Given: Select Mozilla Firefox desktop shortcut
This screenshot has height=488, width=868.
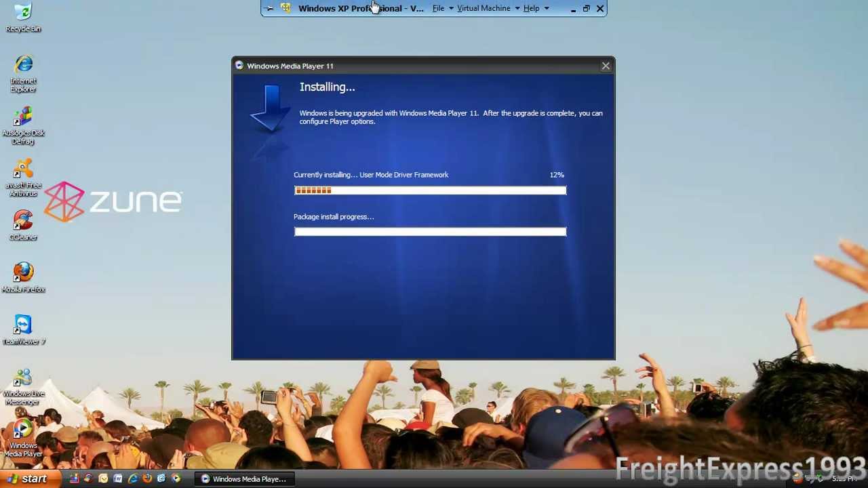Looking at the screenshot, I should point(23,278).
